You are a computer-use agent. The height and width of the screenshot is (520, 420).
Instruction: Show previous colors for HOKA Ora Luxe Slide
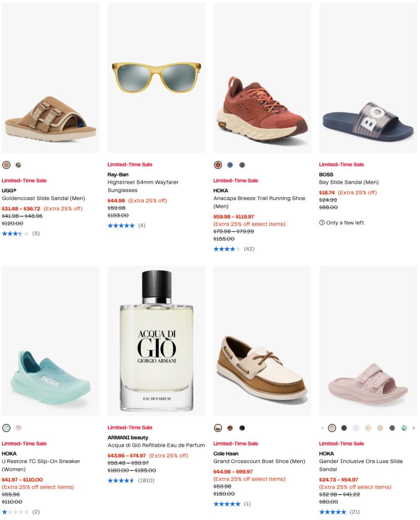click(322, 428)
